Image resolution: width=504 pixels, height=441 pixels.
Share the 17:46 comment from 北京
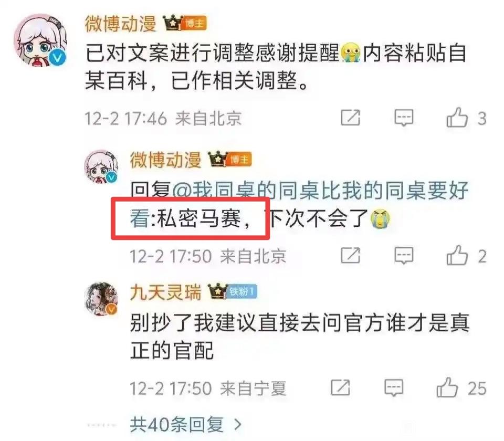pyautogui.click(x=350, y=118)
